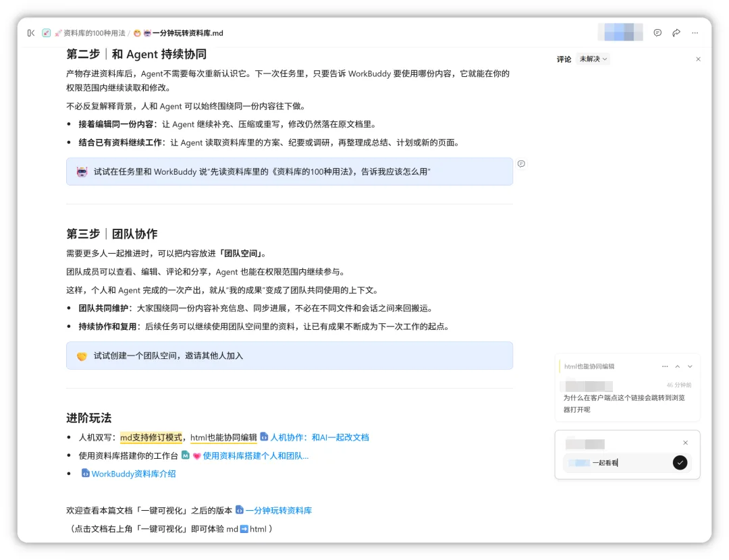The height and width of the screenshot is (560, 729).
Task: Collapse the sidebar with the top-left toggle icon
Action: [x=30, y=33]
